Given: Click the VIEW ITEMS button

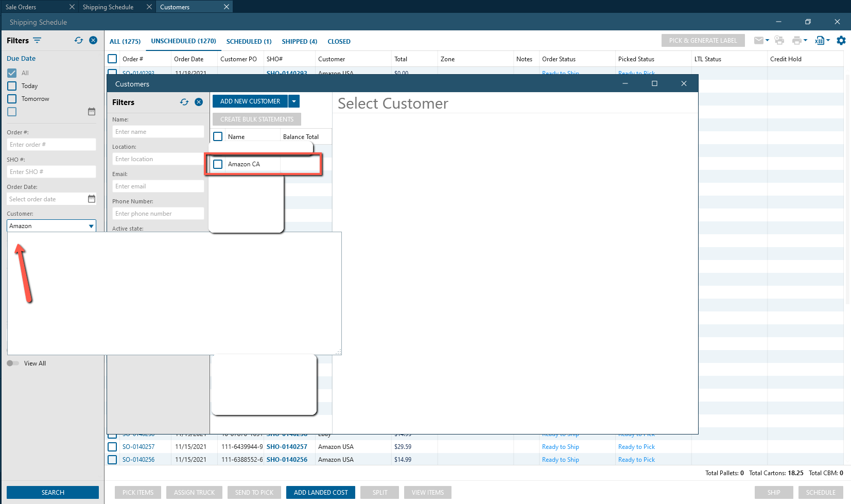Looking at the screenshot, I should (428, 493).
